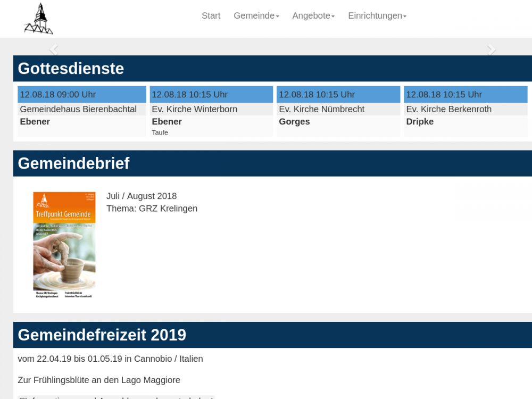The image size is (532, 399).
Task: Click the Taufe note under Ebener
Action: (160, 132)
